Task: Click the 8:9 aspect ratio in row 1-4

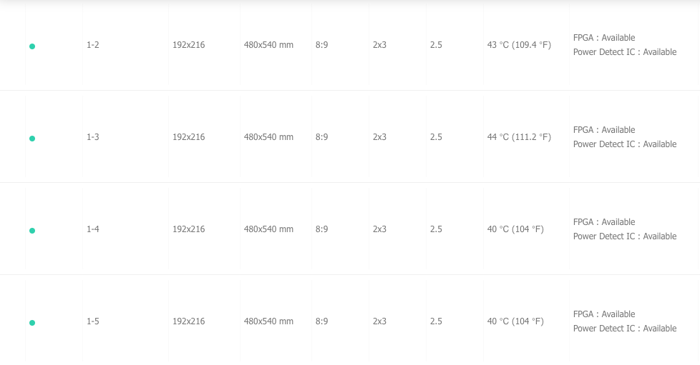Action: click(x=321, y=229)
